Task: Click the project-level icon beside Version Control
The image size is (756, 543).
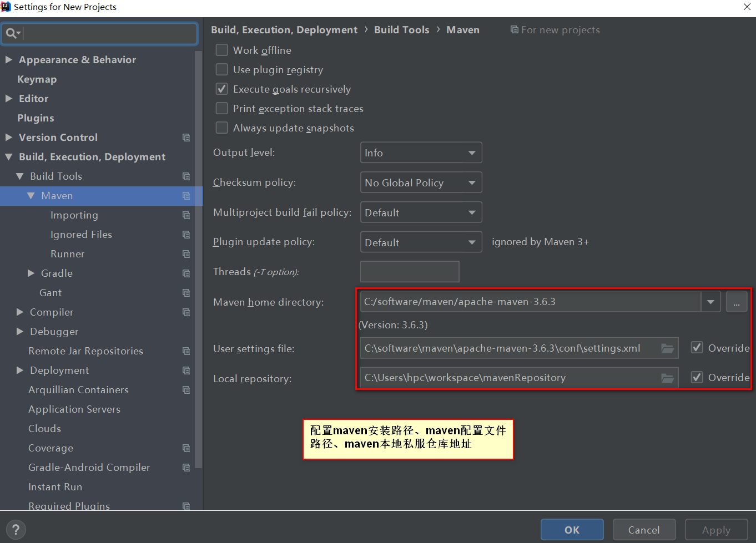Action: (186, 138)
